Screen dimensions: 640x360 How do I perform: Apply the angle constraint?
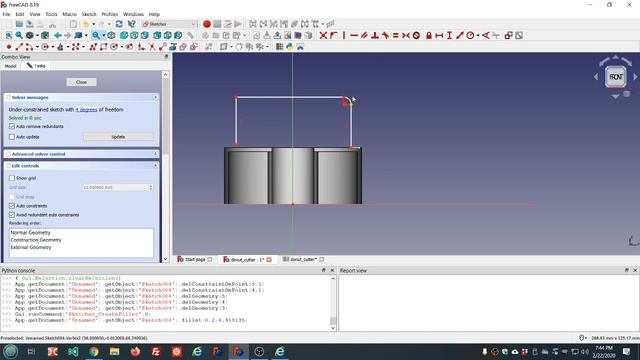click(x=485, y=36)
